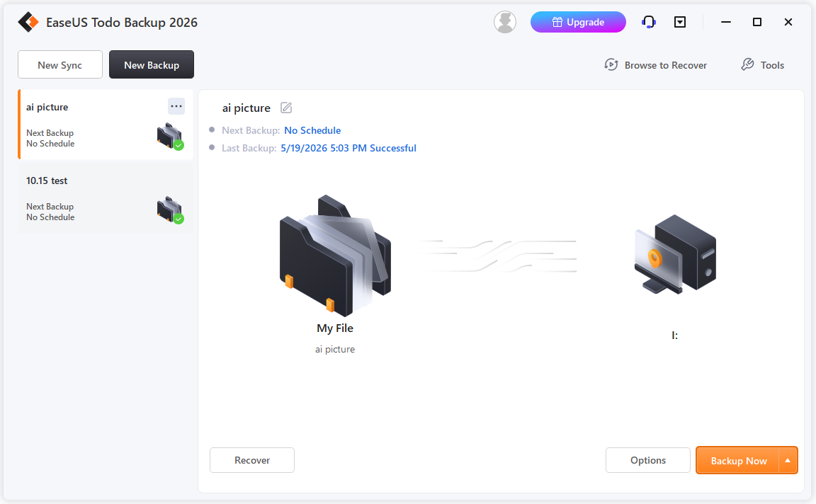Click the EaseUS logo icon
This screenshot has height=504, width=816.
[28, 23]
